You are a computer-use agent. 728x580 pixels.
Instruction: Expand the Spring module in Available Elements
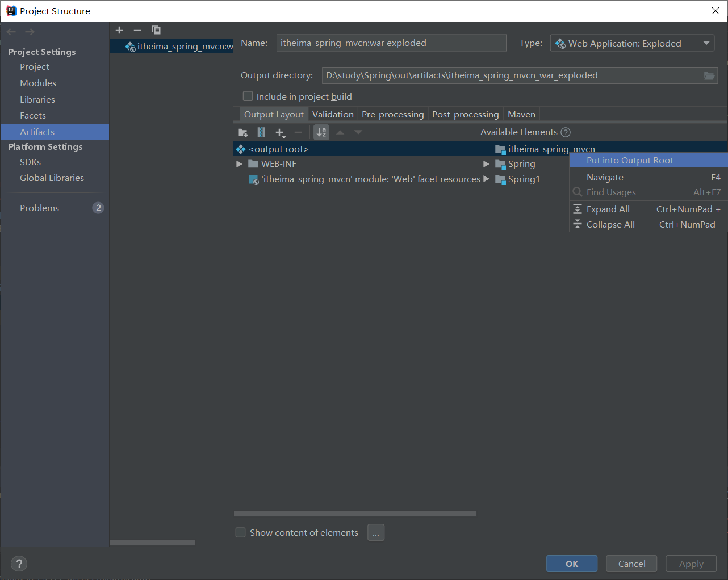pyautogui.click(x=486, y=164)
